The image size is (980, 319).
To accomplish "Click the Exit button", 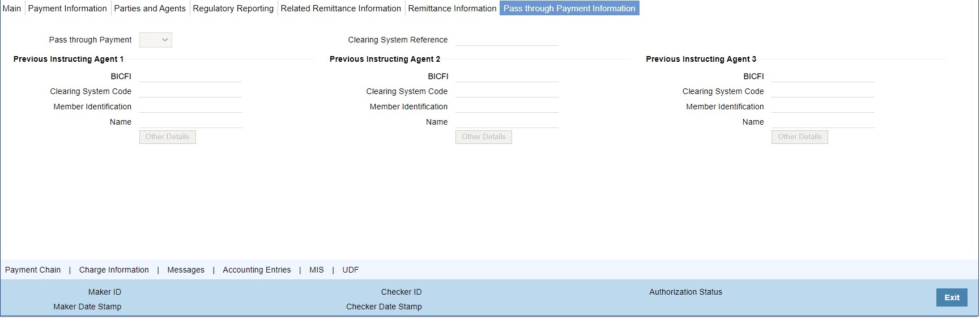I will pos(952,297).
